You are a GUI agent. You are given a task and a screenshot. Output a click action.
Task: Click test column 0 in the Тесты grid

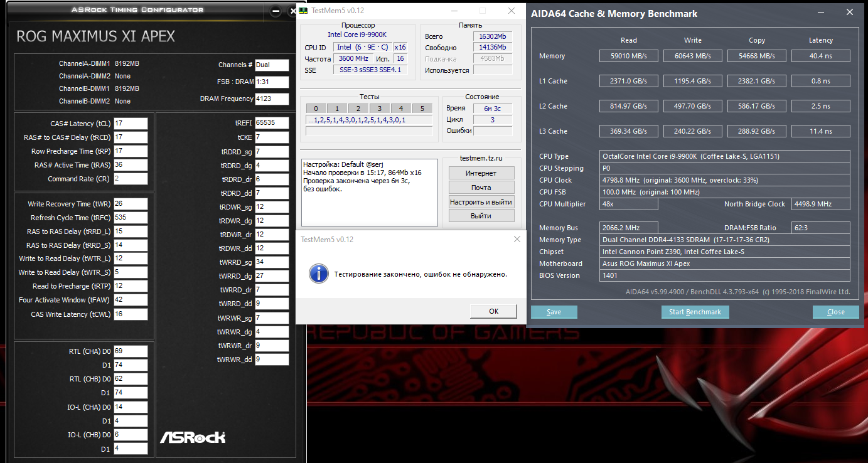click(x=316, y=109)
